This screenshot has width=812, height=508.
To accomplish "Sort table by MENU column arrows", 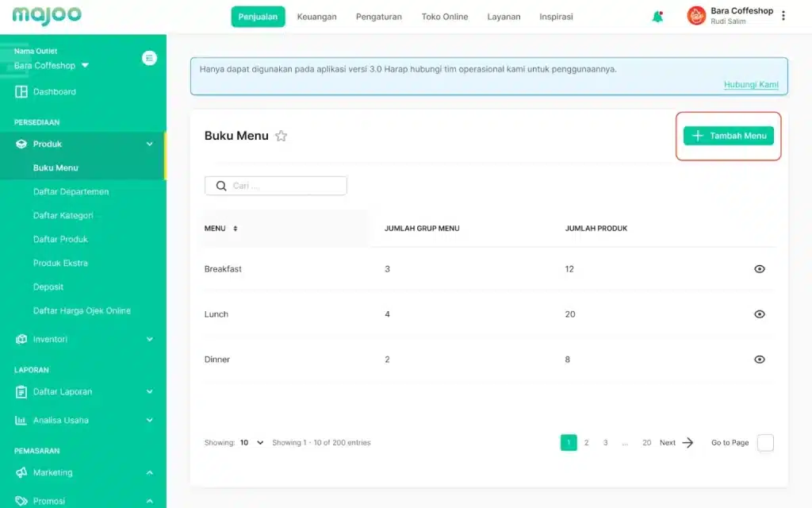I will click(235, 229).
